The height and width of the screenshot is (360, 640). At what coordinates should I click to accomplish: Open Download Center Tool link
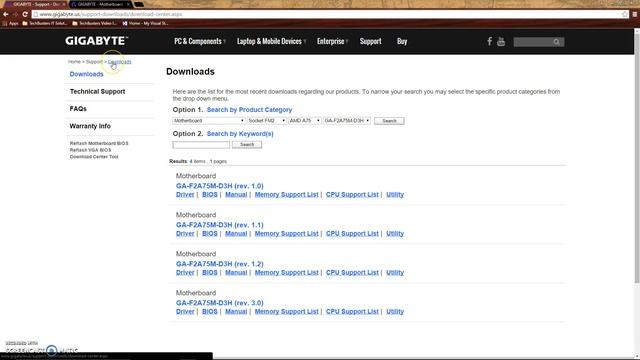coord(94,157)
